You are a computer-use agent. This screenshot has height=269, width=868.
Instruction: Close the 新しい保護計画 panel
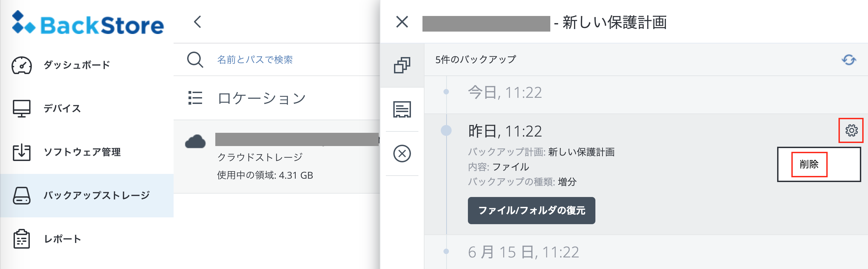coord(402,22)
